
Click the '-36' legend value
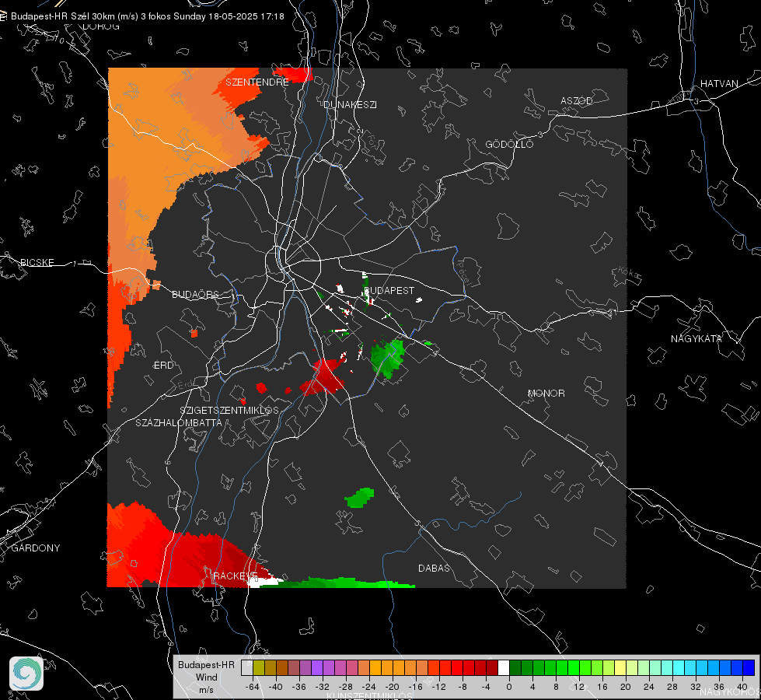[299, 687]
